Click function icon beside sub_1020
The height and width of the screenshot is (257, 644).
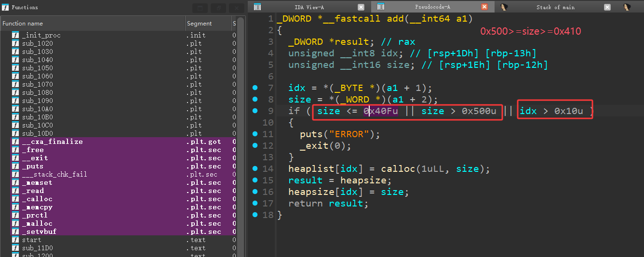tap(15, 43)
